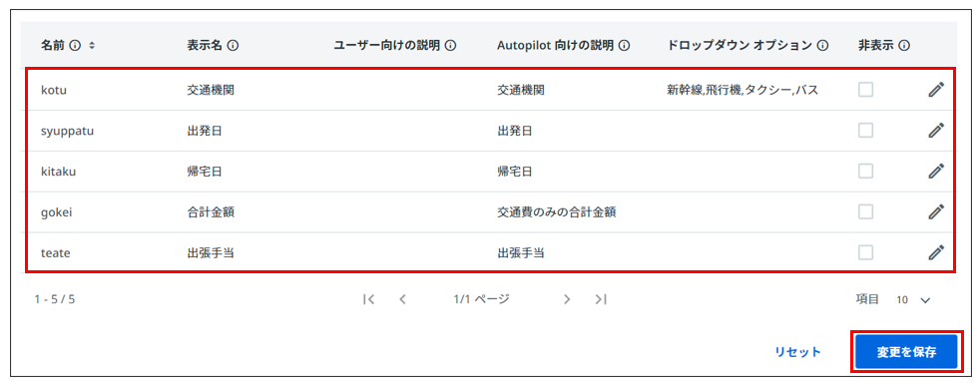Edit the gokei row via pencil icon

[x=935, y=211]
